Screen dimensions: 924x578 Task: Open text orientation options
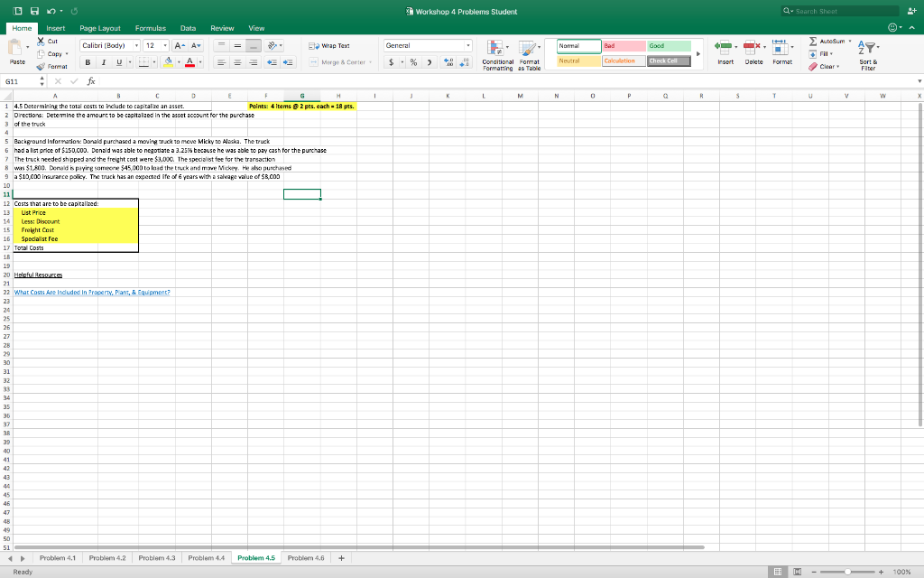[x=274, y=45]
